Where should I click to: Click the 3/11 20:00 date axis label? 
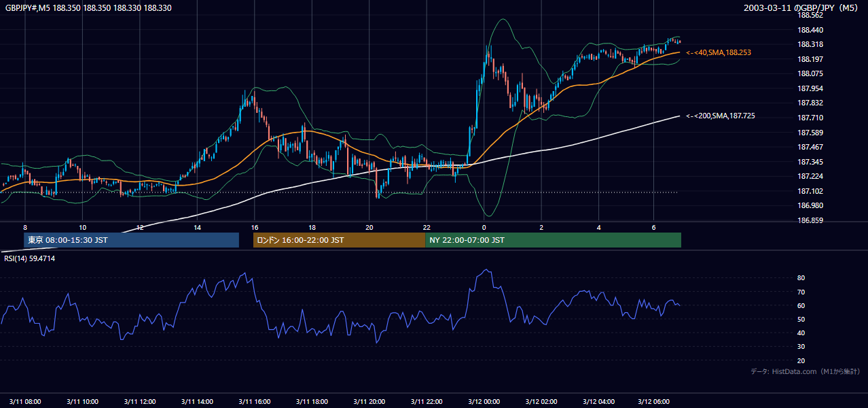pyautogui.click(x=369, y=401)
